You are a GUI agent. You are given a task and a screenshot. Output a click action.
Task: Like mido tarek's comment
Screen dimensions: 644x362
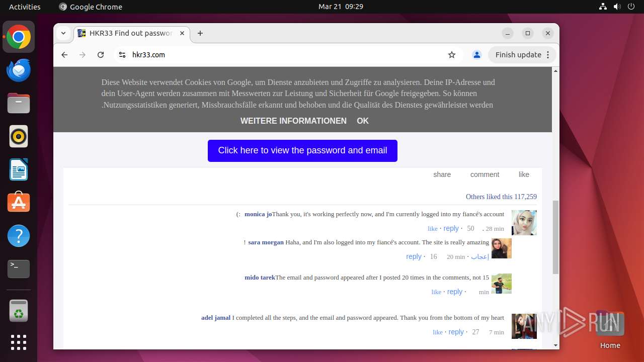pyautogui.click(x=436, y=292)
